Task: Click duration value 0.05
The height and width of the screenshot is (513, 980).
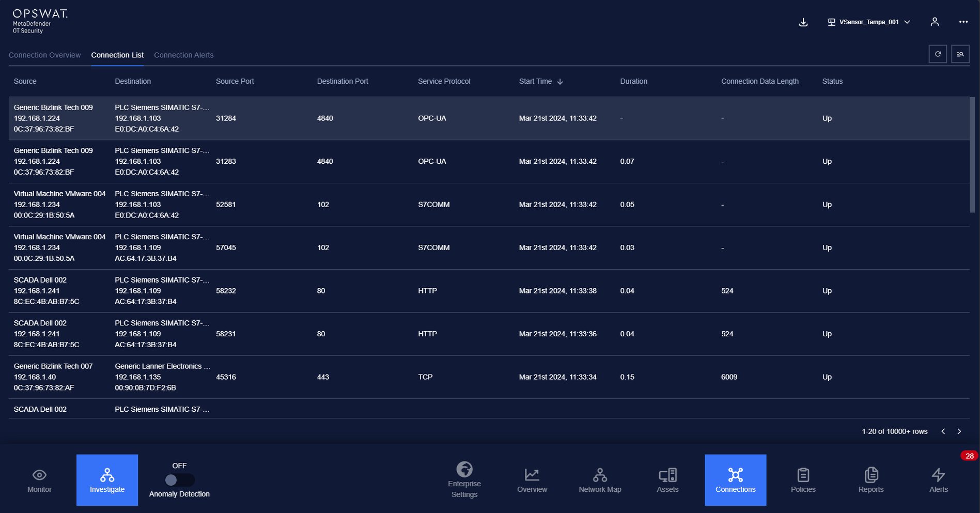Action: (x=627, y=205)
